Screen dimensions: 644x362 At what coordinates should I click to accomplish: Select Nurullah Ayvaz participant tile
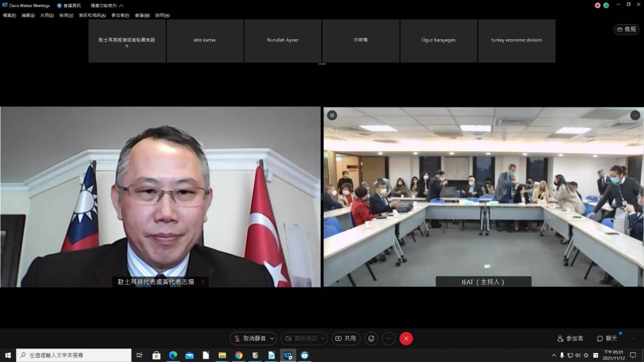coord(283,41)
